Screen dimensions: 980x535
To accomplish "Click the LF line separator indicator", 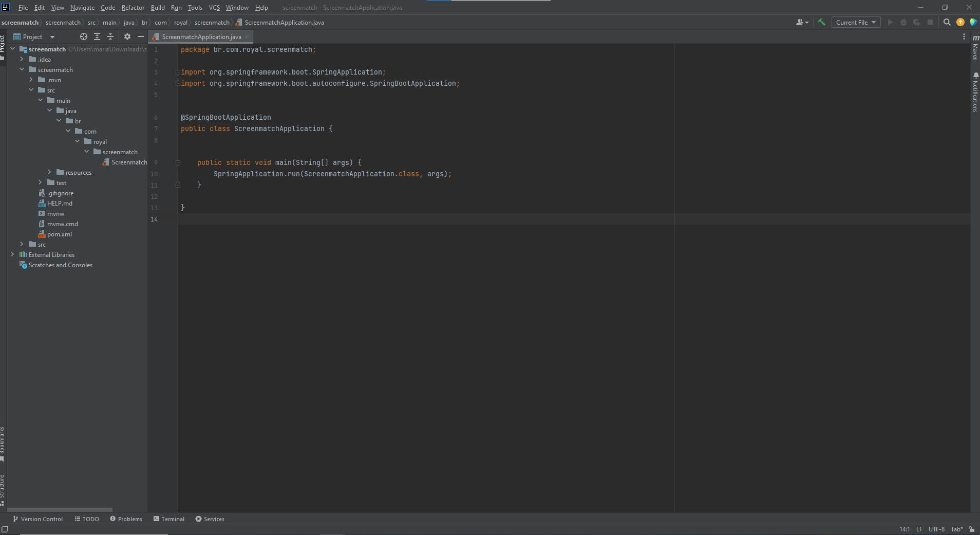I will [919, 529].
